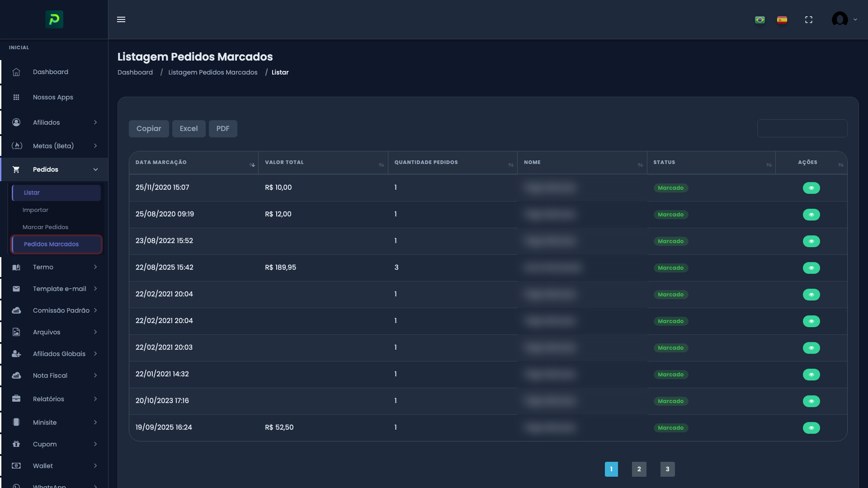The image size is (868, 488).
Task: Click the green P logo
Action: (x=54, y=19)
